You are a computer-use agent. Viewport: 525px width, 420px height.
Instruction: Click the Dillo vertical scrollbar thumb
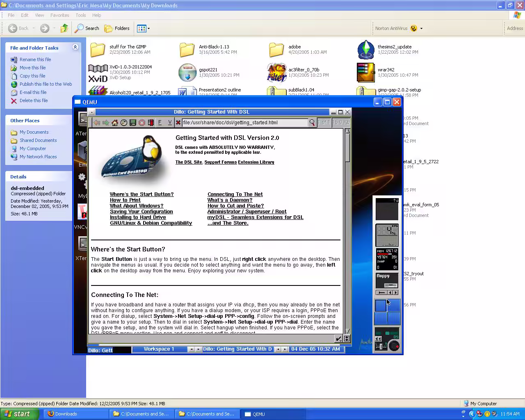coord(347,148)
